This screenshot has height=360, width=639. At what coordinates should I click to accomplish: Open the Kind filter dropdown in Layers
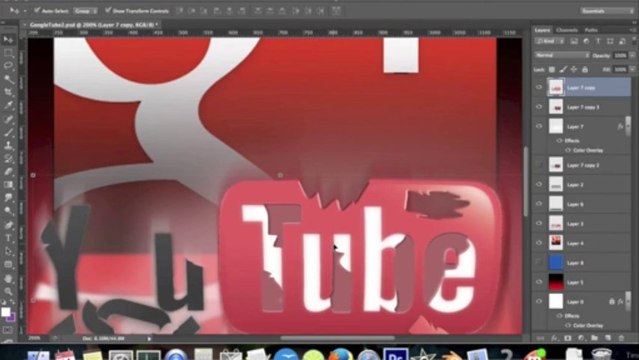[550, 41]
